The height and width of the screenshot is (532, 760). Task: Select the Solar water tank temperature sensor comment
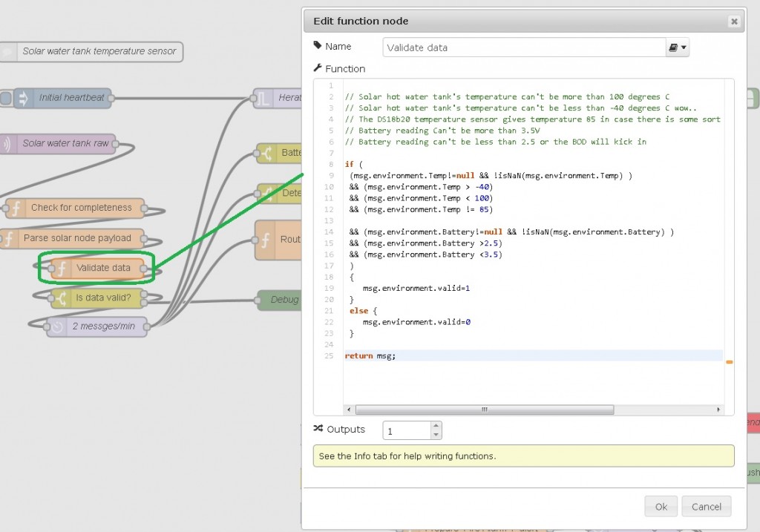click(x=91, y=51)
